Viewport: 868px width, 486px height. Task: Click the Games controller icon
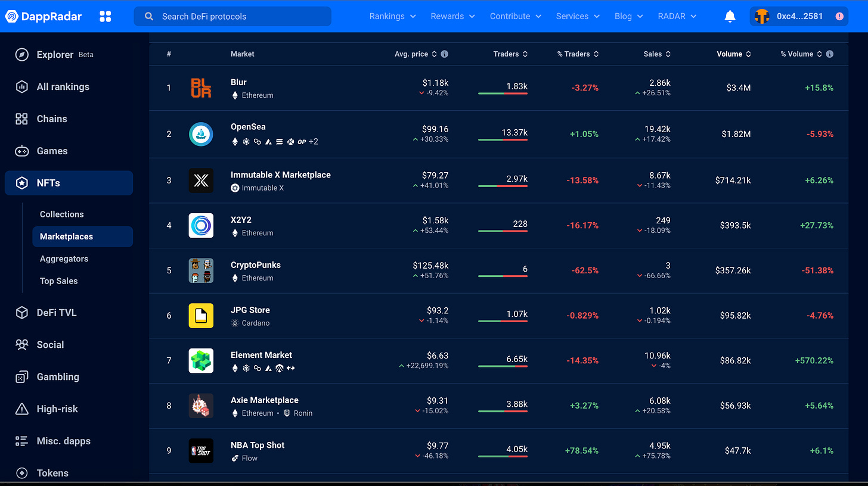(x=22, y=151)
